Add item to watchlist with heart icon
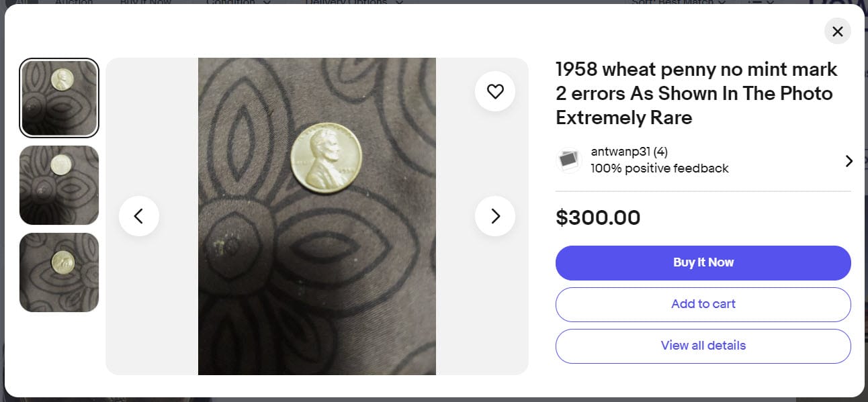The height and width of the screenshot is (402, 868). pyautogui.click(x=495, y=91)
